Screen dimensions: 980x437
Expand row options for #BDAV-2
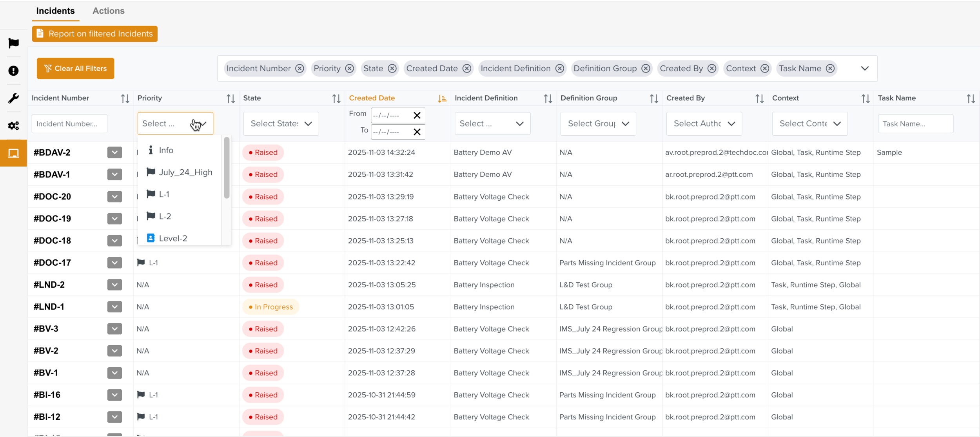point(114,152)
